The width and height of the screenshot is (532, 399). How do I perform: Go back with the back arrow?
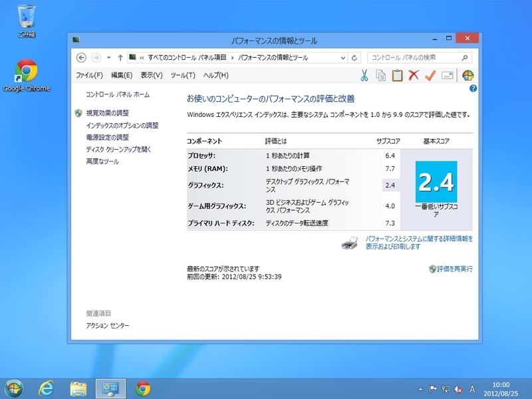point(81,58)
